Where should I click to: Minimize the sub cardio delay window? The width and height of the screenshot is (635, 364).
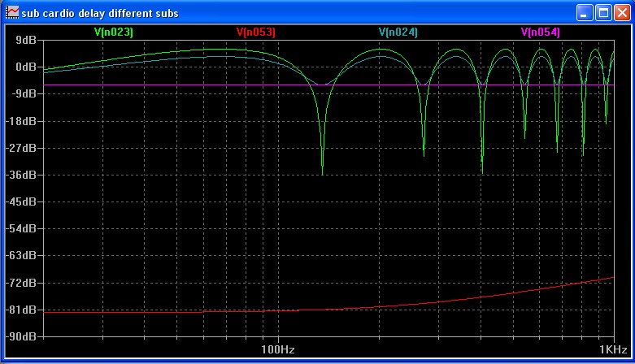[x=585, y=13]
